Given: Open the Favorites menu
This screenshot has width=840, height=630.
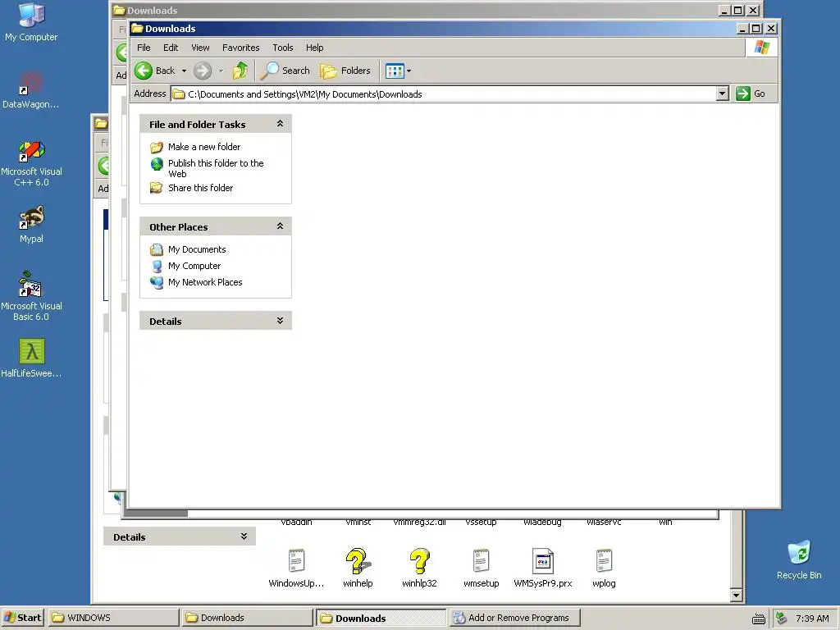Looking at the screenshot, I should point(240,48).
